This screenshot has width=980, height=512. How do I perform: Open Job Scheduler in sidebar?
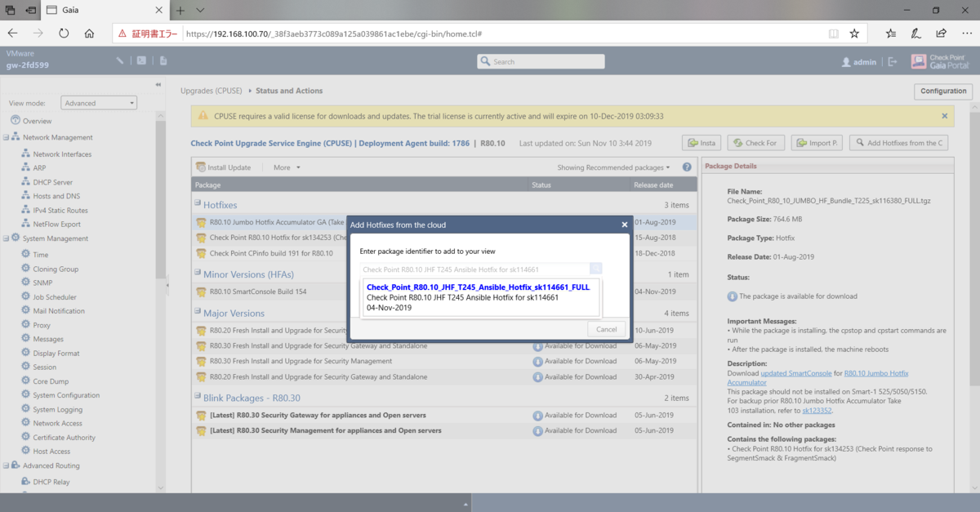[55, 297]
